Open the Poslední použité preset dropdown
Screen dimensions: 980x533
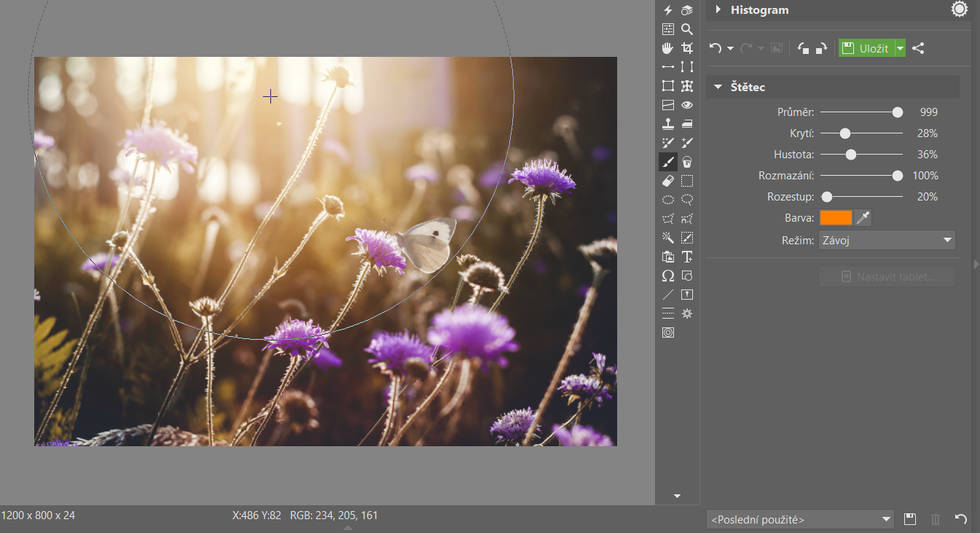click(x=800, y=520)
